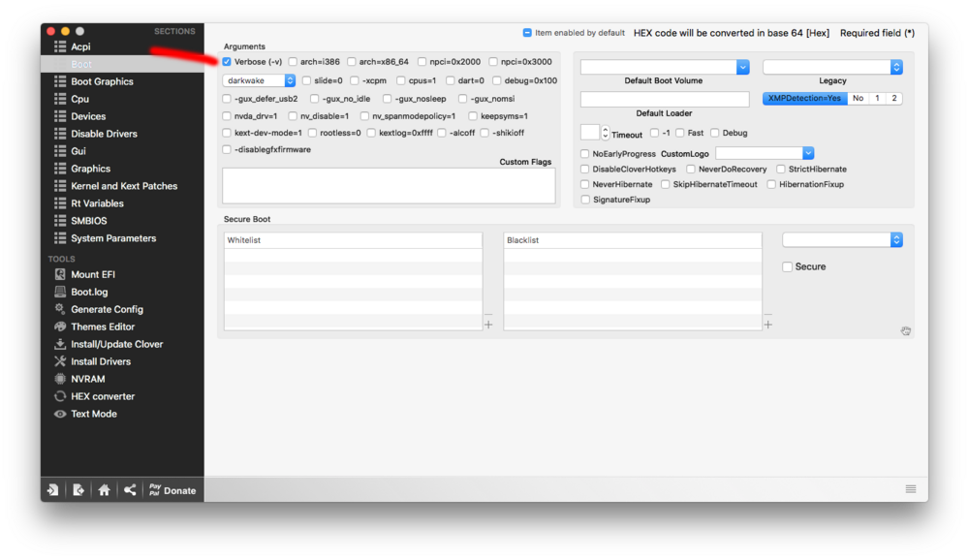
Task: Click the share icon in bottom toolbar
Action: click(x=129, y=489)
